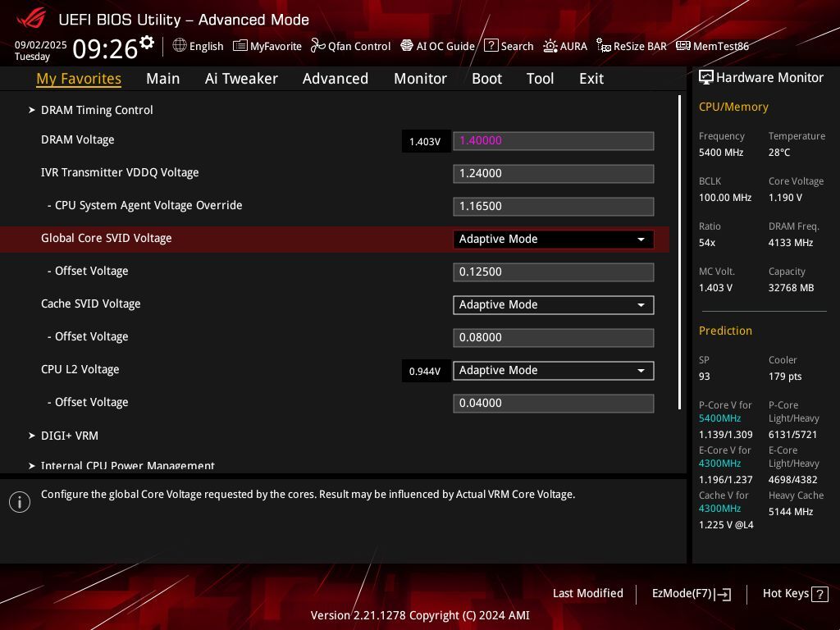Click the 0.944V L2 readout
This screenshot has height=630, width=840.
[x=426, y=372]
